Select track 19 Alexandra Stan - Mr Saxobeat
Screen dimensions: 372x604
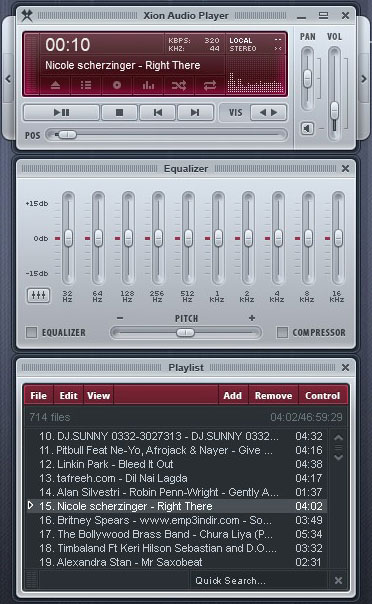click(177, 562)
